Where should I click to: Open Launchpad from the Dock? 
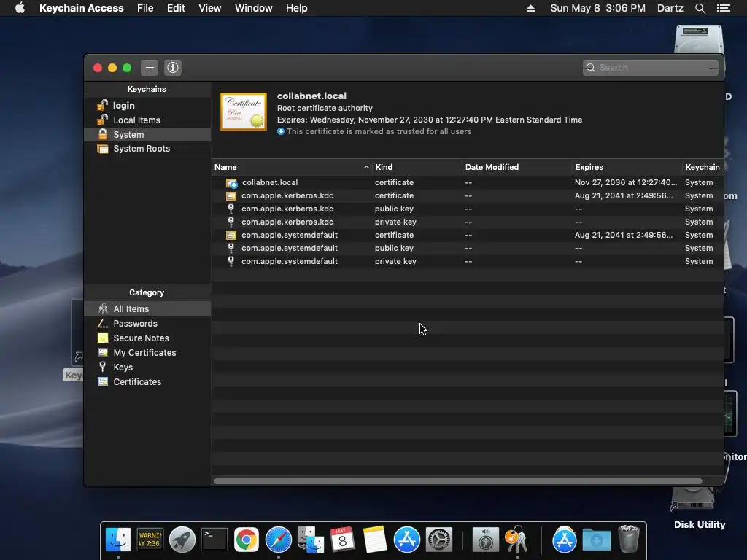(182, 540)
